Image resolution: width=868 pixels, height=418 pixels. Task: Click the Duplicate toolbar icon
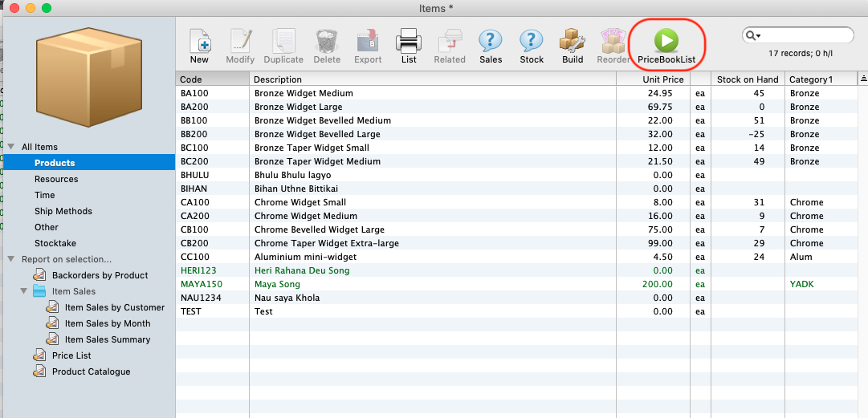coord(283,41)
